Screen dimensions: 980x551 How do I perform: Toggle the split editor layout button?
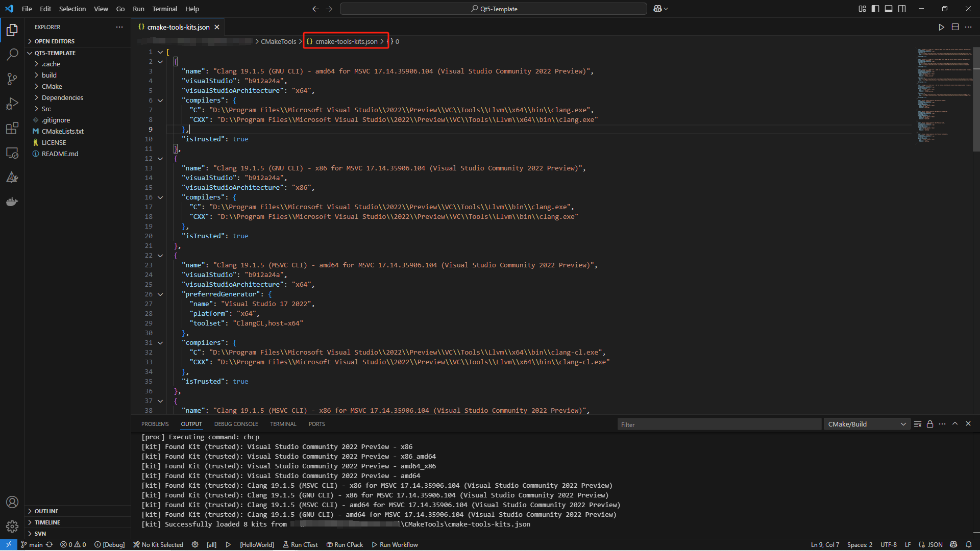pyautogui.click(x=955, y=27)
